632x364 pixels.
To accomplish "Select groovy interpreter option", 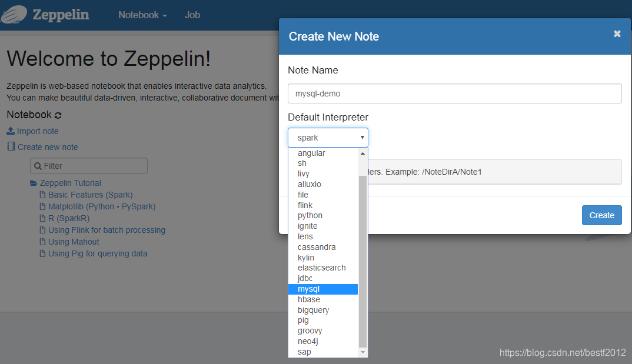I will 323,330.
